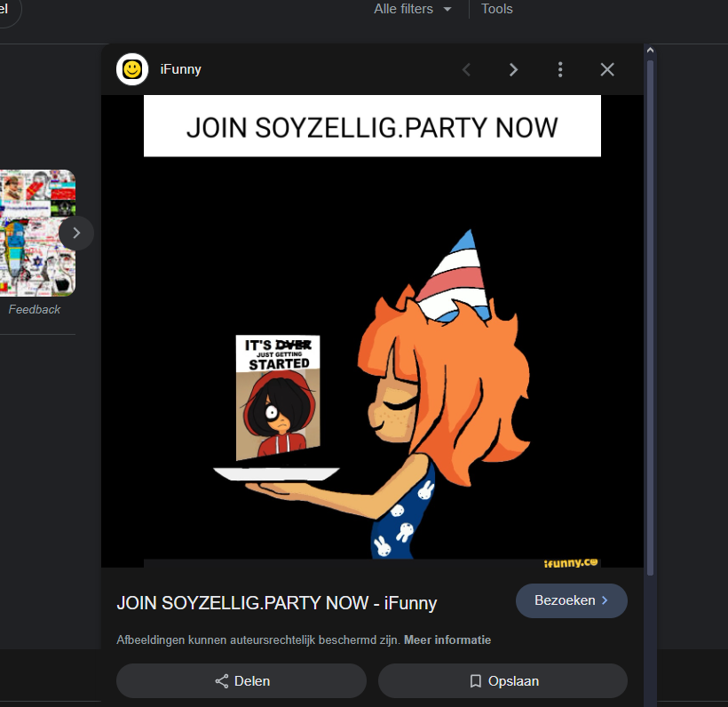
Task: Click the scrollbar up arrow
Action: tap(650, 52)
